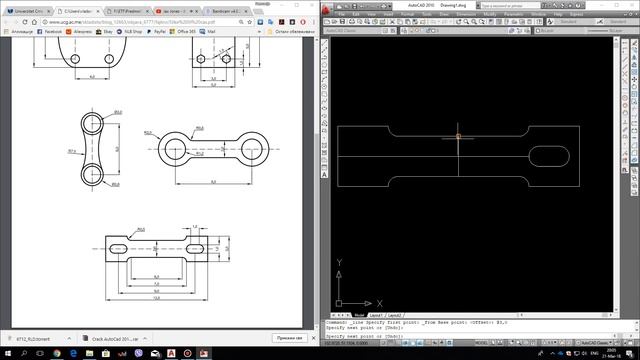The height and width of the screenshot is (360, 640).
Task: Select the Multiline Text 'A' tool
Action: pyautogui.click(x=324, y=175)
